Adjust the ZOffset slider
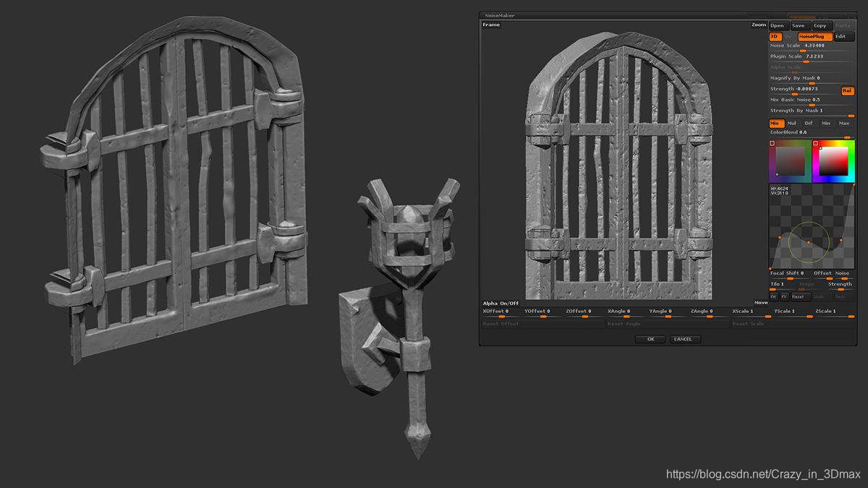 [585, 313]
